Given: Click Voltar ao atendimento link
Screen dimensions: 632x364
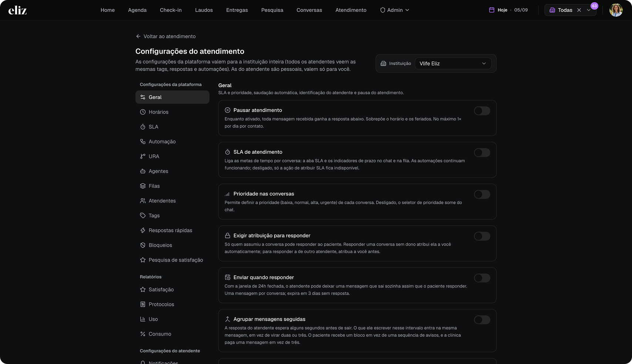Looking at the screenshot, I should (x=166, y=36).
